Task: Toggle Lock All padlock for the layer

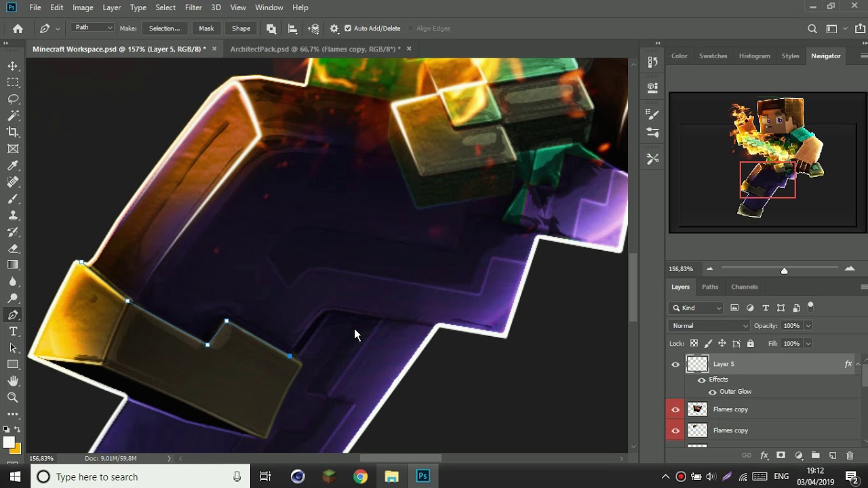Action: [x=750, y=344]
